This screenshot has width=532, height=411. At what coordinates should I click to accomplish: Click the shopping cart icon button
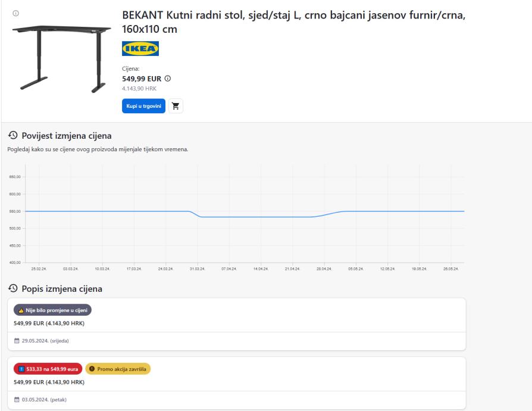(176, 105)
